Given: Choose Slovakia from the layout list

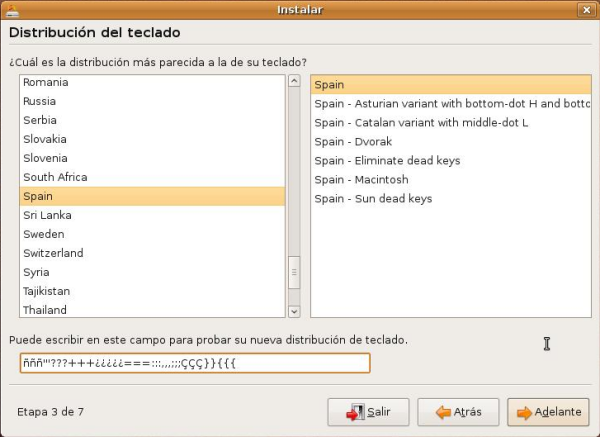Looking at the screenshot, I should pos(45,139).
